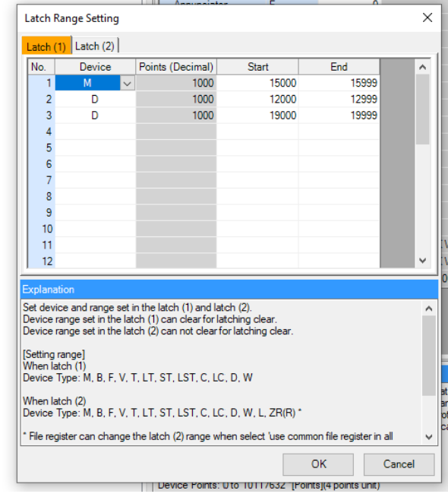Click the Points (Decimal) column header

tap(176, 67)
